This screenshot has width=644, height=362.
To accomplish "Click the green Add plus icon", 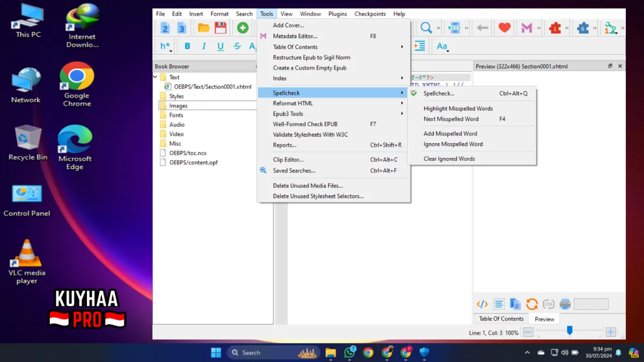I will (243, 28).
